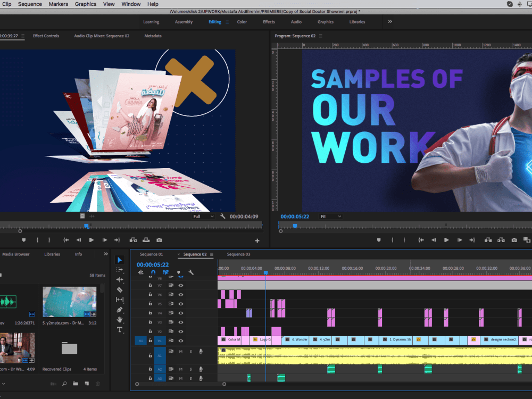Toggle A3 track targeting
Image resolution: width=532 pixels, height=399 pixels.
[160, 378]
